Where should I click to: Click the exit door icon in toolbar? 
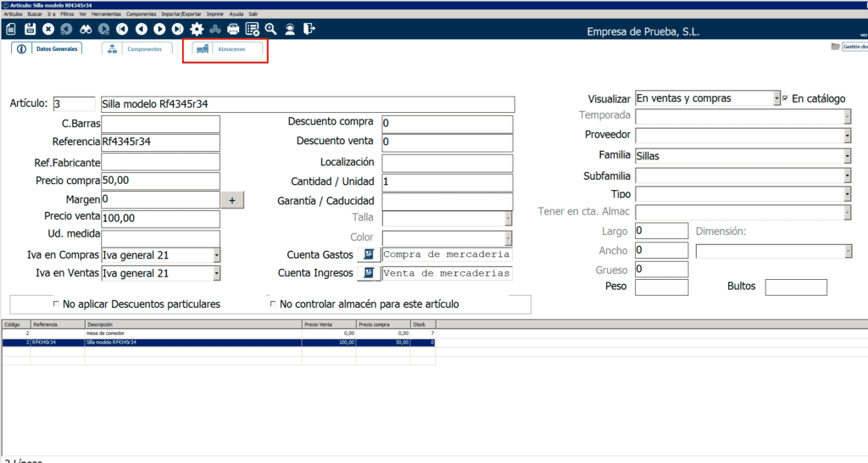pos(309,29)
